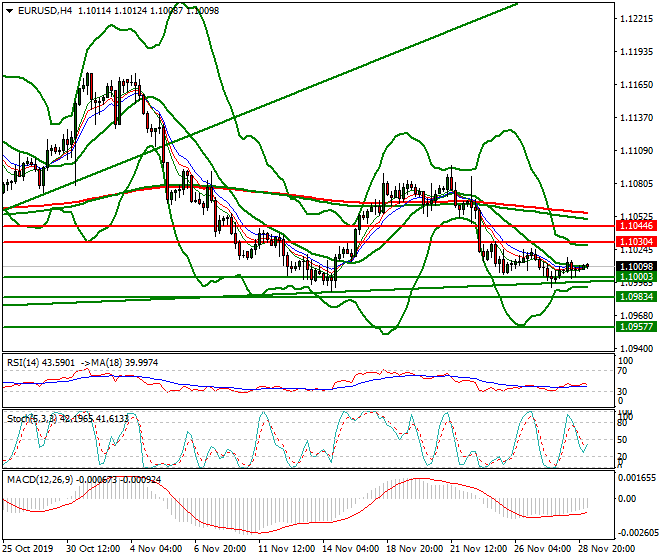Click the 28 Nov 20:00 time label
The width and height of the screenshot is (660, 560).
click(x=607, y=549)
